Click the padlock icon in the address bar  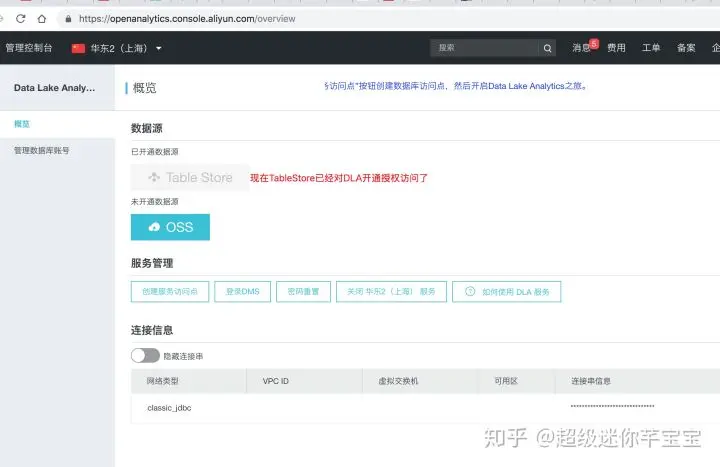click(x=68, y=19)
